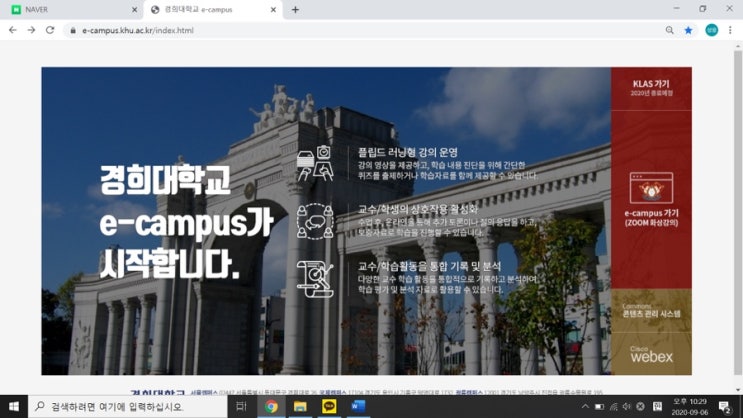Click the e-campus 가기 mascot icon
The height and width of the screenshot is (418, 743).
tap(651, 188)
